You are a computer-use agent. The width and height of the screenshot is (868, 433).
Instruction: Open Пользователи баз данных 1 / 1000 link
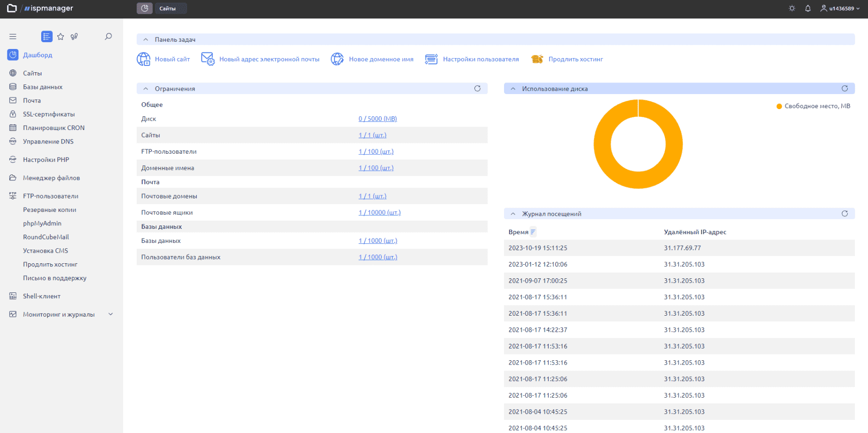[378, 257]
